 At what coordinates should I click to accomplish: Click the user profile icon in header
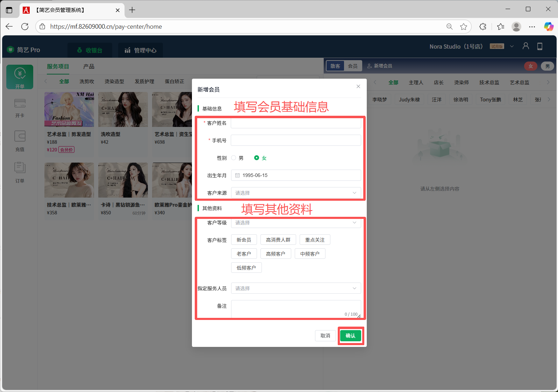[x=525, y=46]
